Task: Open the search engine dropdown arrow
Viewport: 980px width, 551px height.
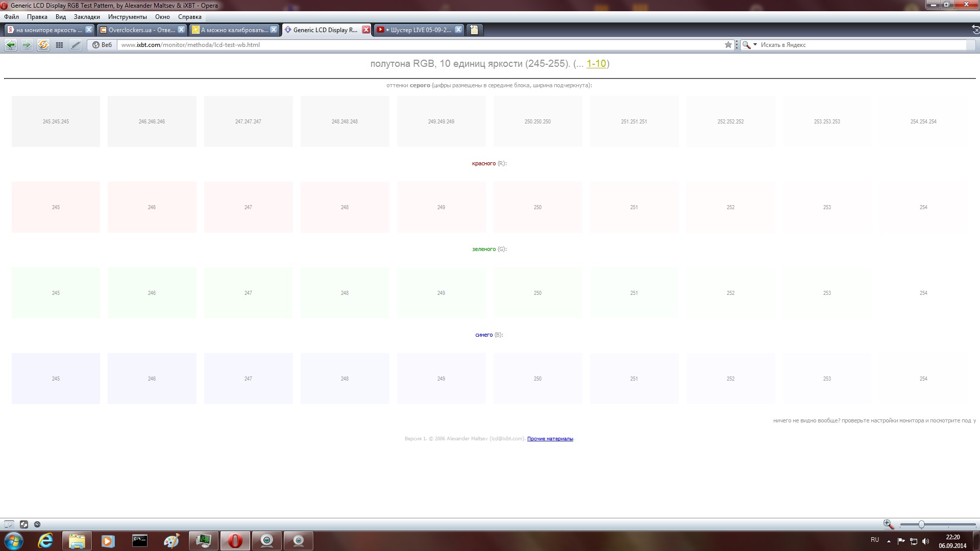Action: pos(755,45)
